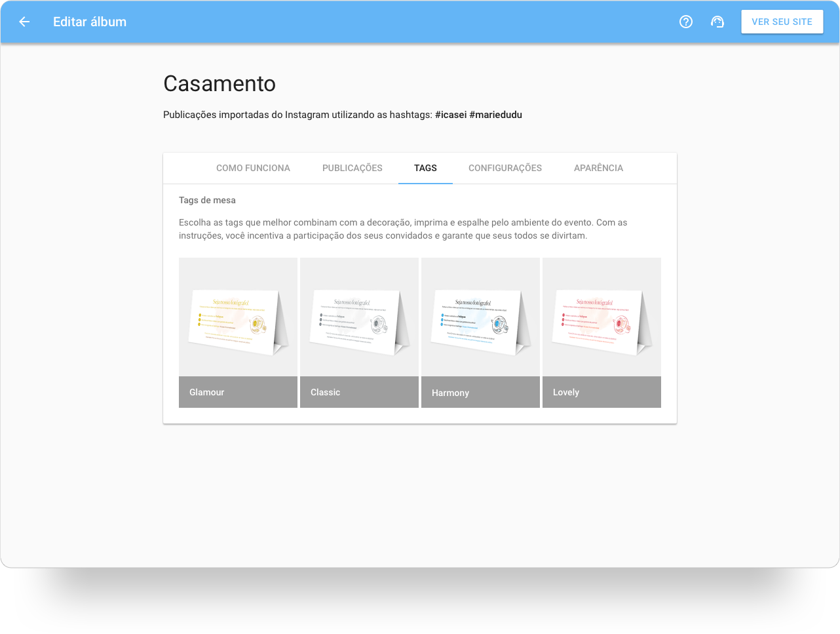This screenshot has height=634, width=840.
Task: Click the Lovely caption bar
Action: point(601,392)
